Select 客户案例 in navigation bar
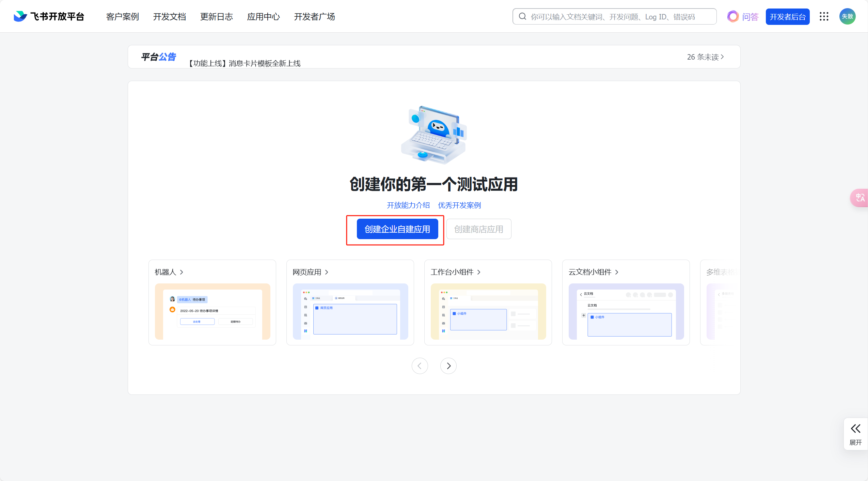This screenshot has height=481, width=868. [122, 16]
